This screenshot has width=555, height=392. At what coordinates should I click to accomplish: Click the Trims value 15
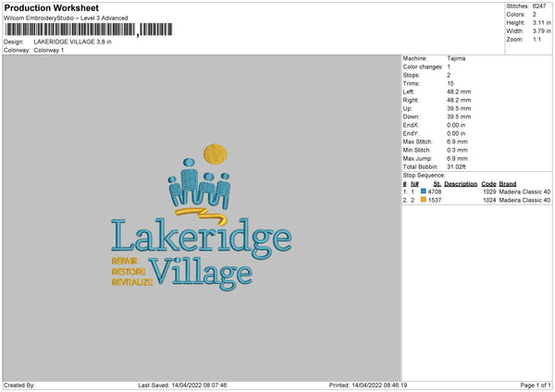tap(450, 83)
